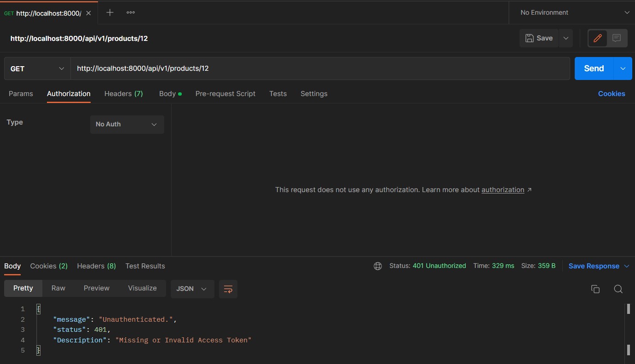Open the request comments icon
This screenshot has width=635, height=364.
tap(617, 38)
